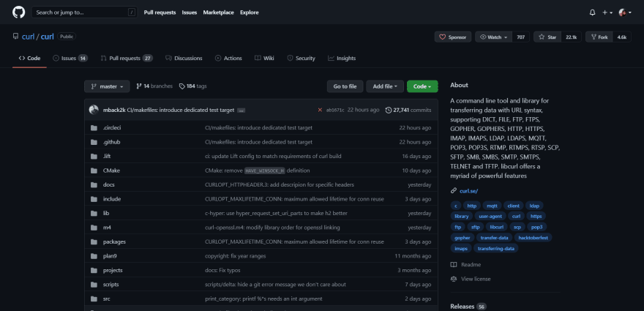Open the .github folder
The image size is (644, 311).
coord(111,142)
